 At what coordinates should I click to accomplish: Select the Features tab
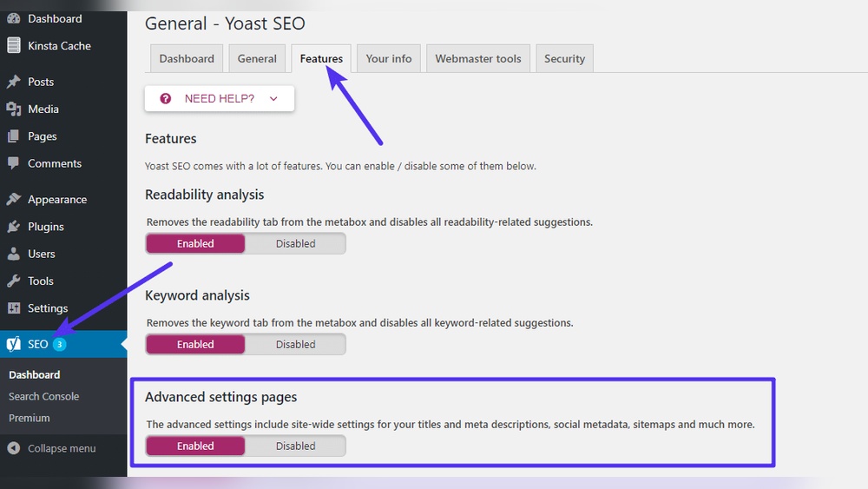(x=321, y=59)
